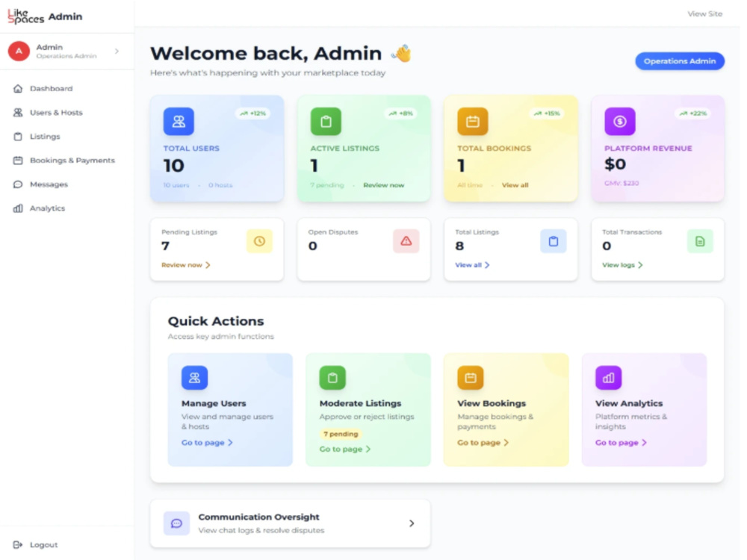Click the +8% trend badge on Active Listings

pyautogui.click(x=400, y=113)
